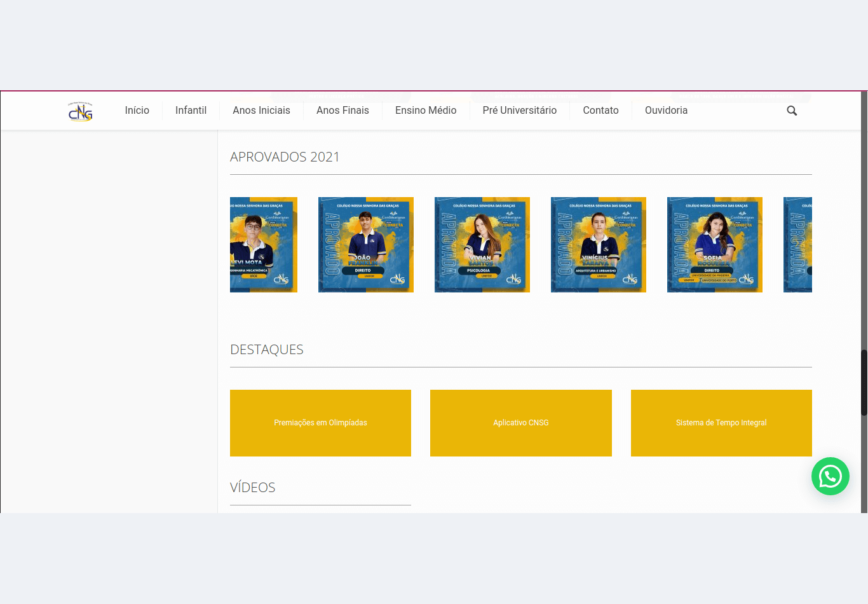Open the Aplicativo CNSG tile
The image size is (868, 604).
coord(520,423)
